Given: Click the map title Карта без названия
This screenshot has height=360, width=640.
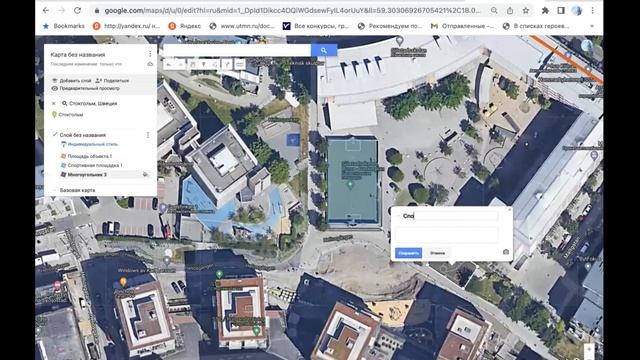Looking at the screenshot, I should [x=78, y=55].
